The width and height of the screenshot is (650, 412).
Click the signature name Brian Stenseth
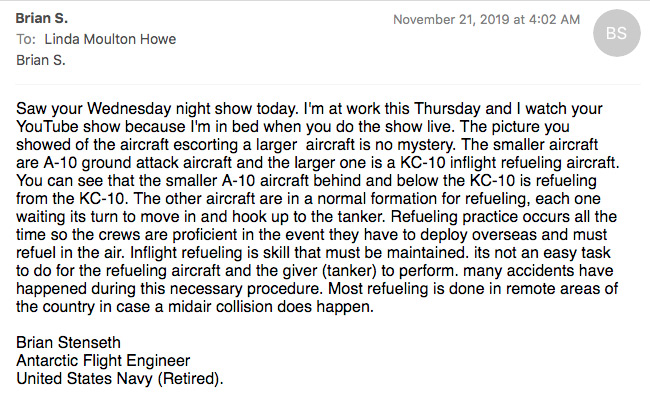tap(68, 343)
